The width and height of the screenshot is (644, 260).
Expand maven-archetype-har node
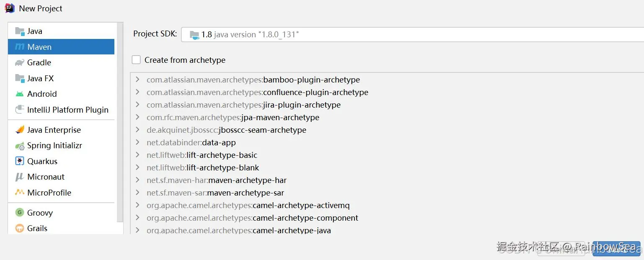point(137,180)
